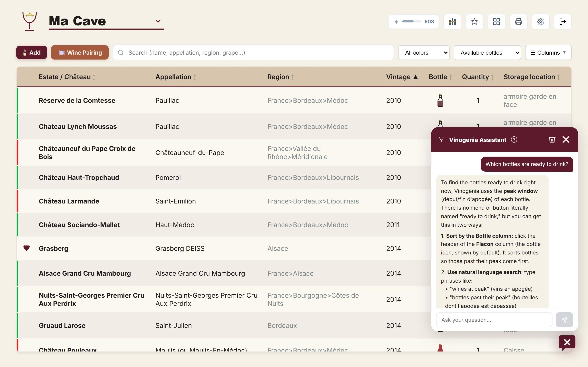The width and height of the screenshot is (588, 367).
Task: Open assistant help question mark icon
Action: tap(514, 140)
